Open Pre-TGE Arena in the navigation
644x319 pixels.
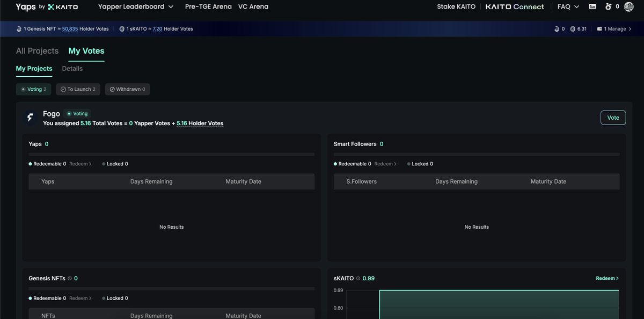click(x=208, y=7)
